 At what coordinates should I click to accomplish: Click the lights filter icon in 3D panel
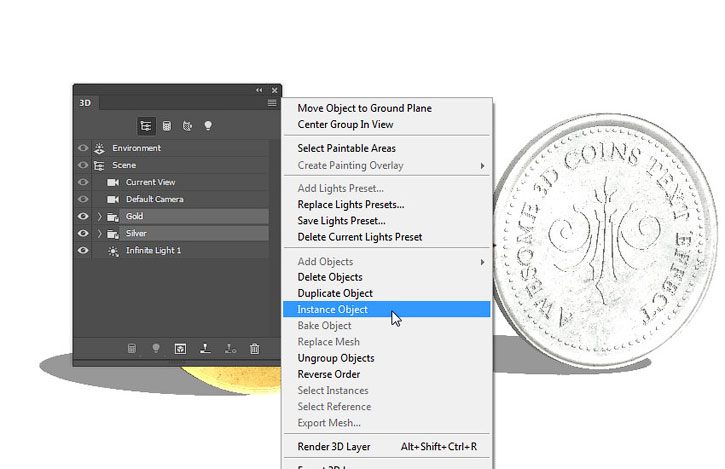coord(208,126)
